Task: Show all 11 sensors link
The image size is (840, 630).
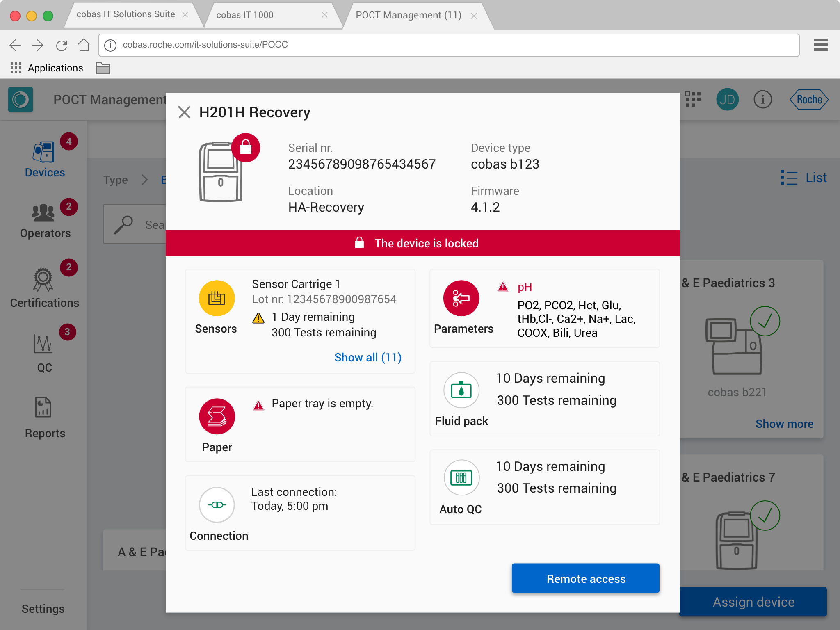Action: pos(367,357)
